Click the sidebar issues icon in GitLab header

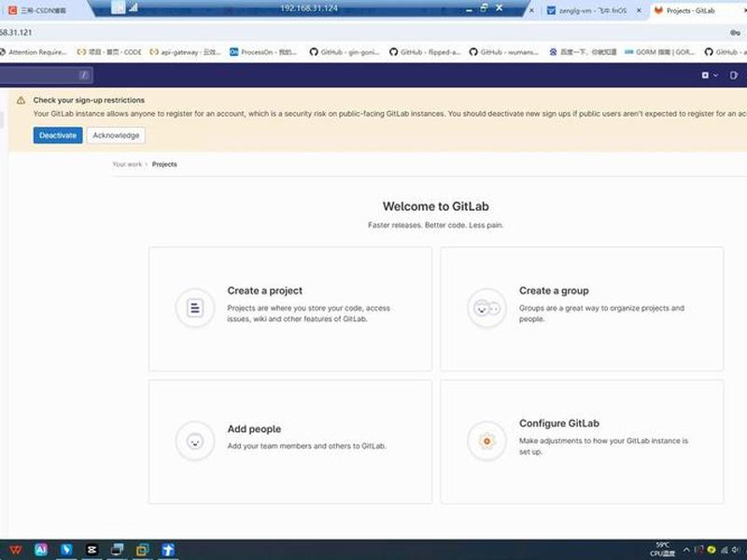click(x=734, y=76)
